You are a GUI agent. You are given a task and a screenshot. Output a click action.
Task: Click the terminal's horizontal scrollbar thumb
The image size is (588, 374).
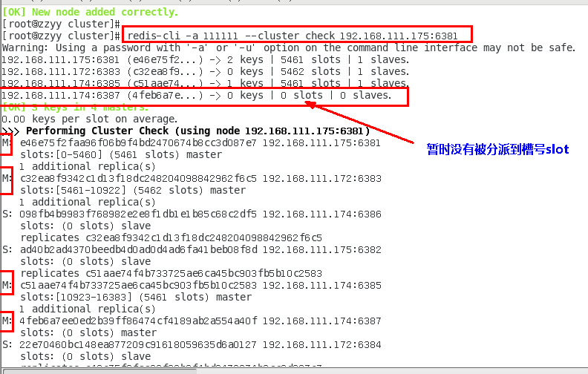(x=99, y=371)
